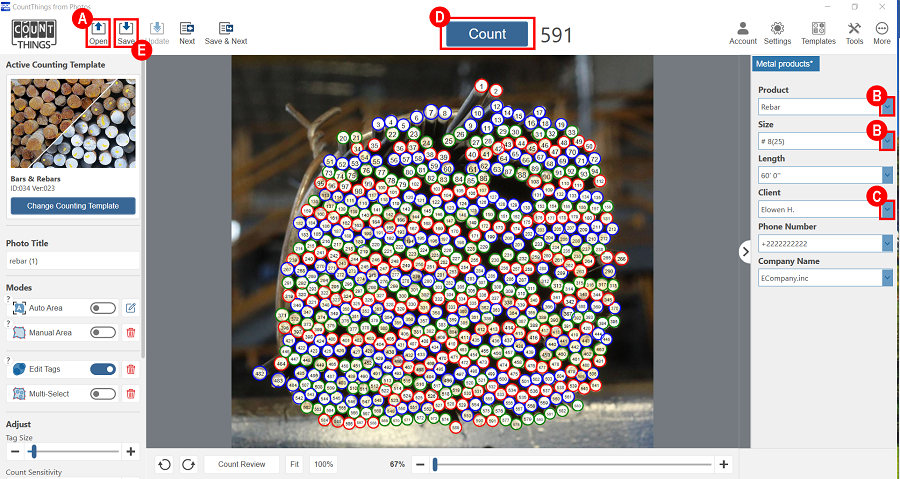Open Settings gear icon
The image size is (900, 479).
(x=777, y=29)
